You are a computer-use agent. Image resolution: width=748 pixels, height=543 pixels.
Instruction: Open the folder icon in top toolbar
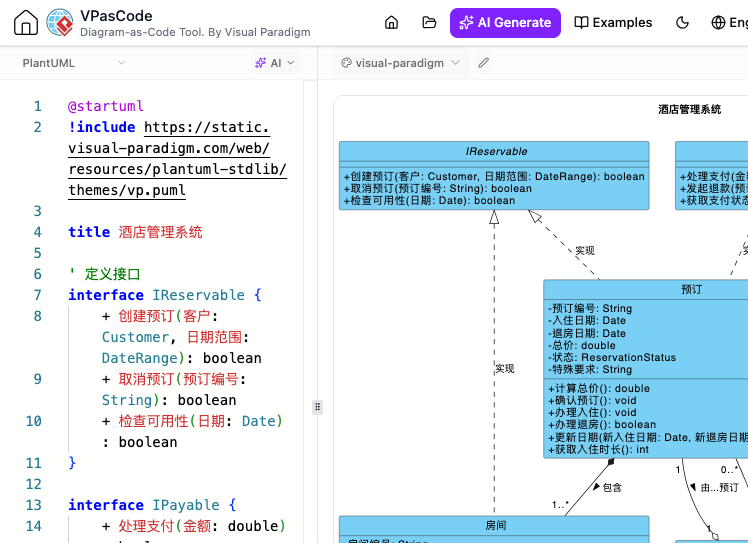coord(429,22)
